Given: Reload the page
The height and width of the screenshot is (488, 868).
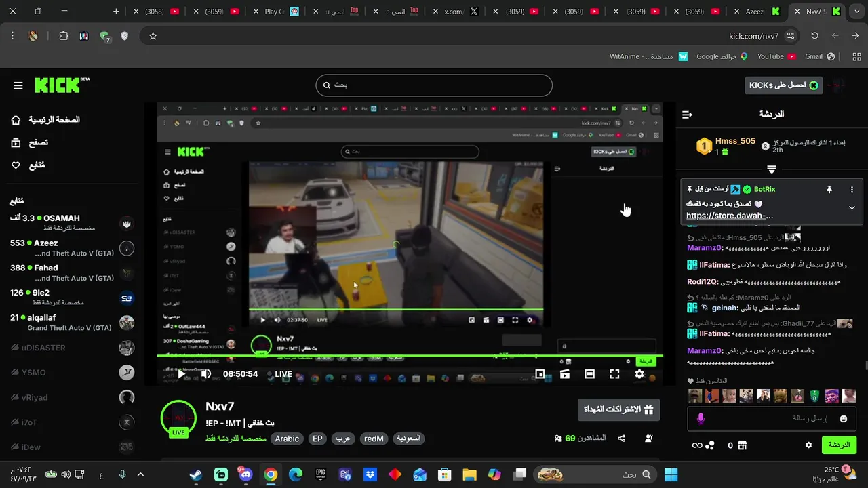Looking at the screenshot, I should (814, 36).
